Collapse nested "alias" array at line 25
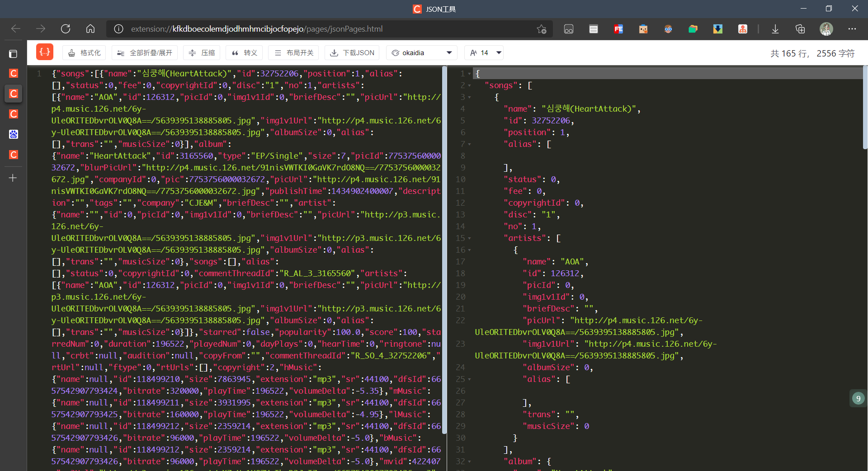 pyautogui.click(x=469, y=379)
